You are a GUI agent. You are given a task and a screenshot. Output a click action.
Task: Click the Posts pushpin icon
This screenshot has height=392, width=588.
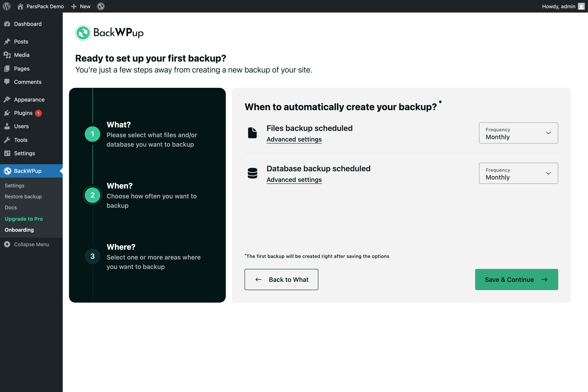(7, 42)
